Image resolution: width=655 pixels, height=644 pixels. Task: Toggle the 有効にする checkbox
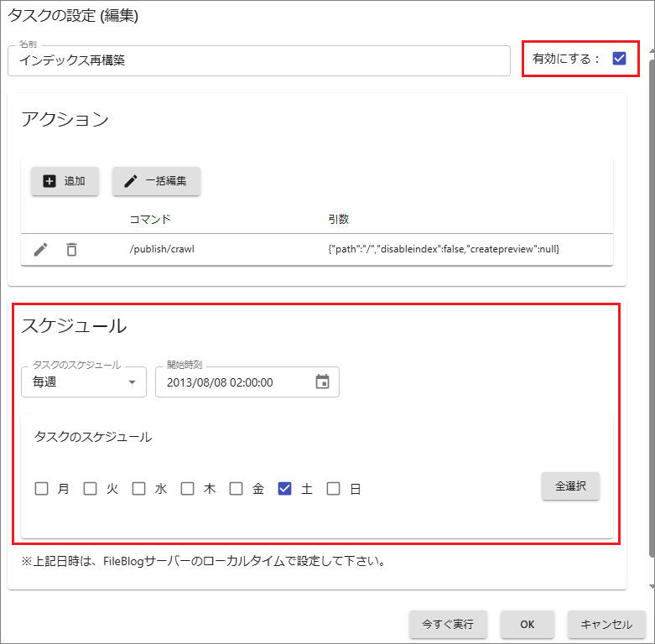click(x=619, y=59)
